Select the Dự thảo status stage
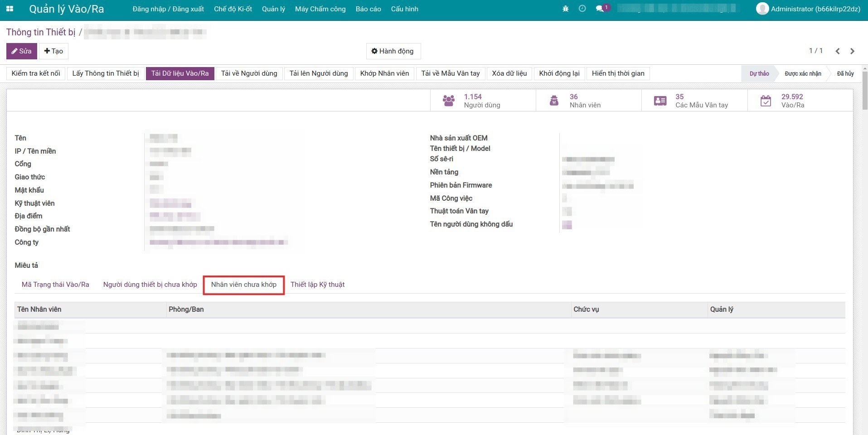 tap(759, 73)
